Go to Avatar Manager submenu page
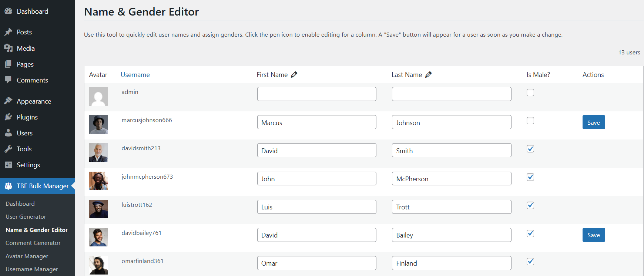Screen dimensions: 644x276 27,256
